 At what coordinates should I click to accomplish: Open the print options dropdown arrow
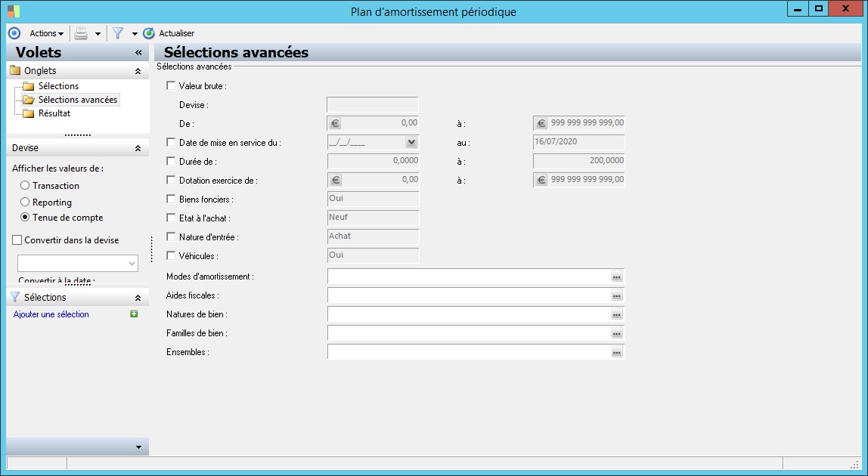tap(98, 34)
